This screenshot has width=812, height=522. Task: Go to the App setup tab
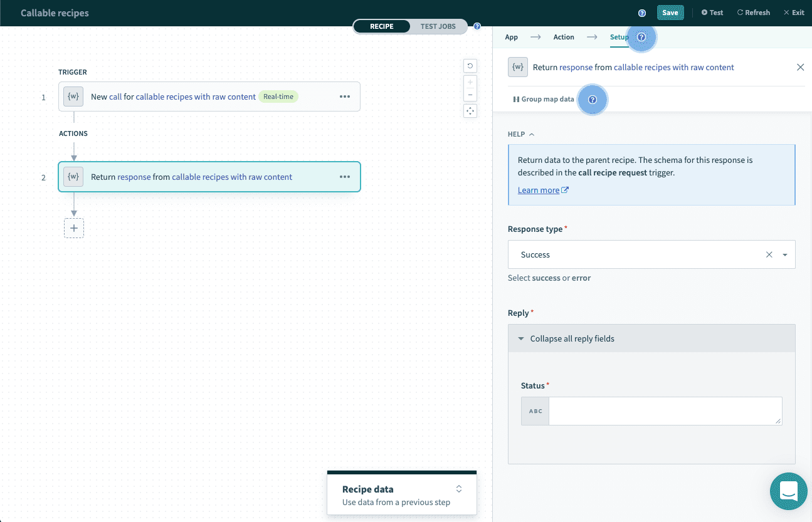[x=512, y=37]
